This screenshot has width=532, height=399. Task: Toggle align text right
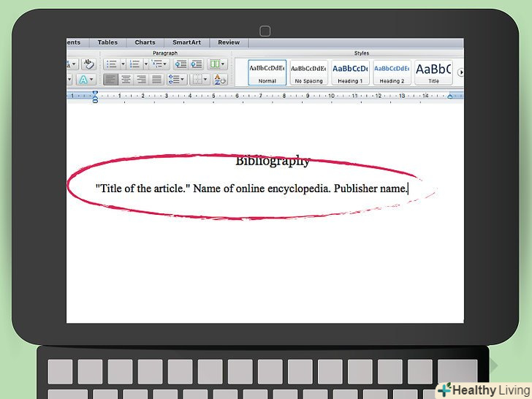141,79
